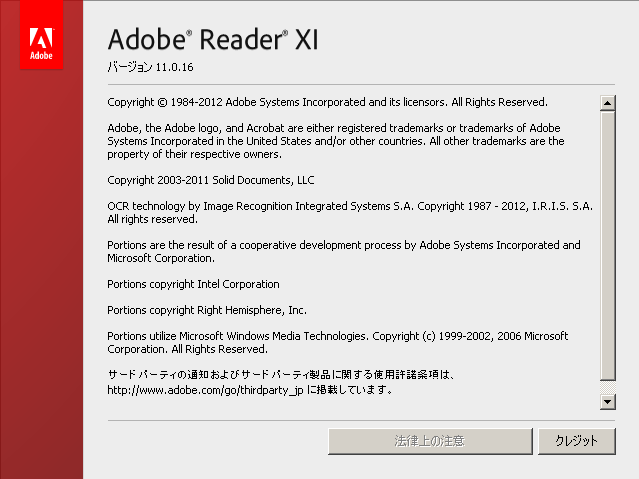Click the バージョン 11.0.16 version text
Viewport: 639px width, 479px height.
click(151, 68)
